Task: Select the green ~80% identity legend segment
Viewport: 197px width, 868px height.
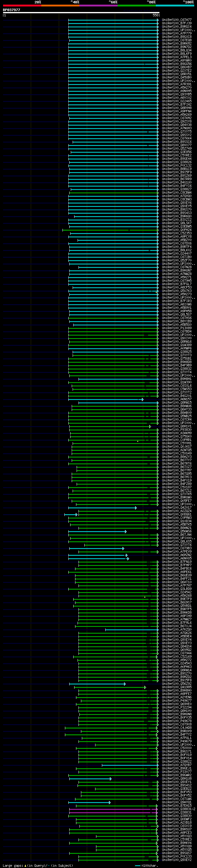Action: (x=137, y=6)
